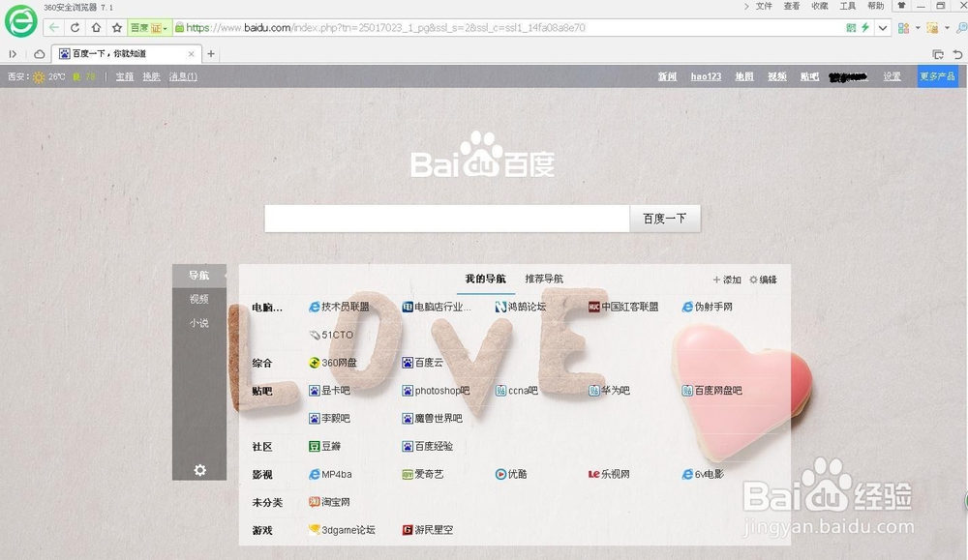The height and width of the screenshot is (560, 968).
Task: Click the magnifier search icon in the top-right toolbar
Action: [x=961, y=28]
